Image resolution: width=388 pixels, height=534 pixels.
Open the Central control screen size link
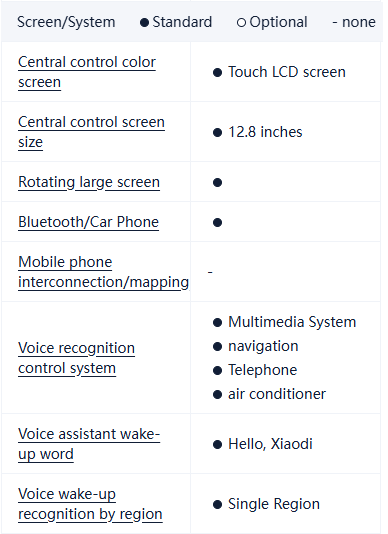[91, 132]
